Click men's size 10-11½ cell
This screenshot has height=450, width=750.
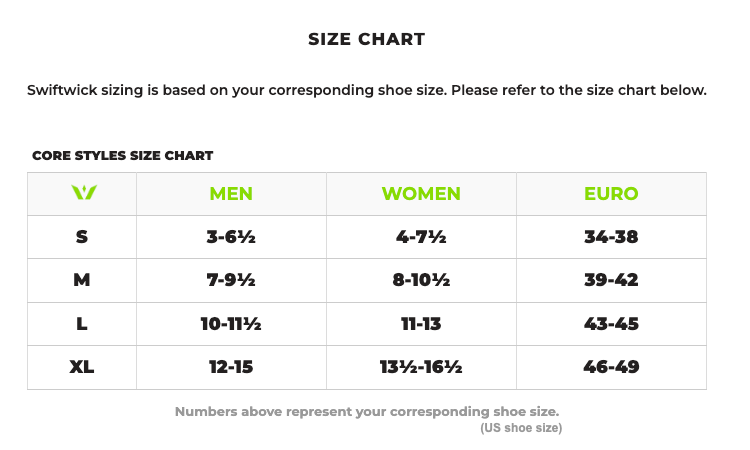[231, 324]
